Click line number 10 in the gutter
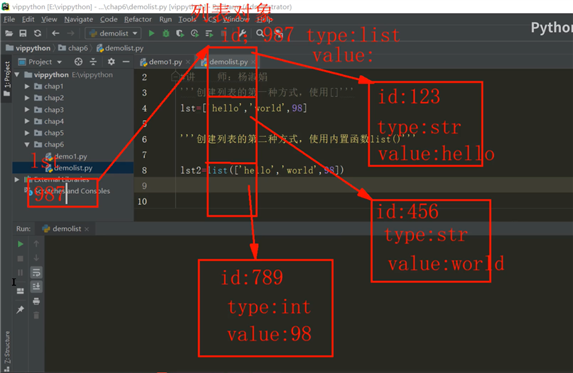Viewport: 573px width, 373px height. (x=142, y=201)
